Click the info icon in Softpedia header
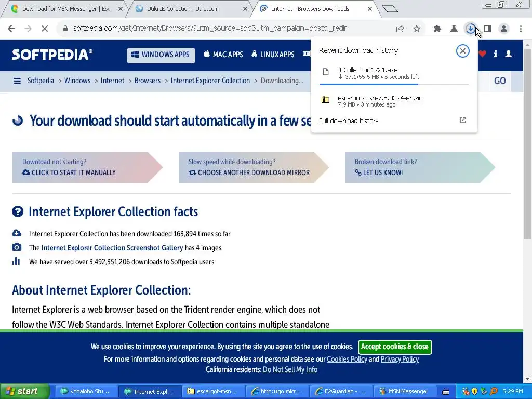This screenshot has height=399, width=532. 495,54
